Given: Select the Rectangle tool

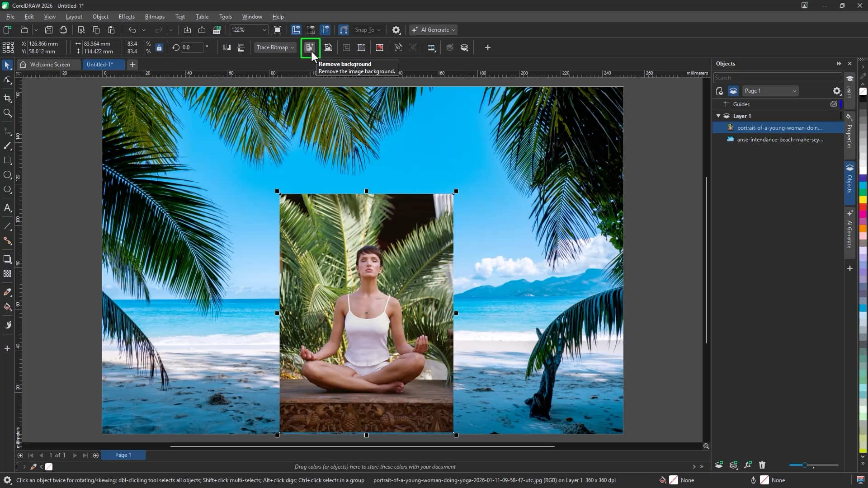Looking at the screenshot, I should click(x=7, y=160).
